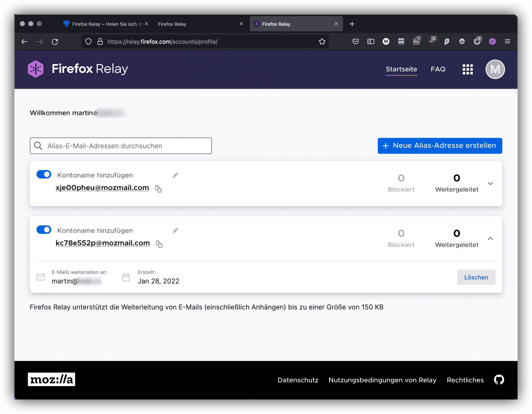The image size is (532, 414).
Task: Go to Startseite navigation item
Action: click(x=401, y=69)
